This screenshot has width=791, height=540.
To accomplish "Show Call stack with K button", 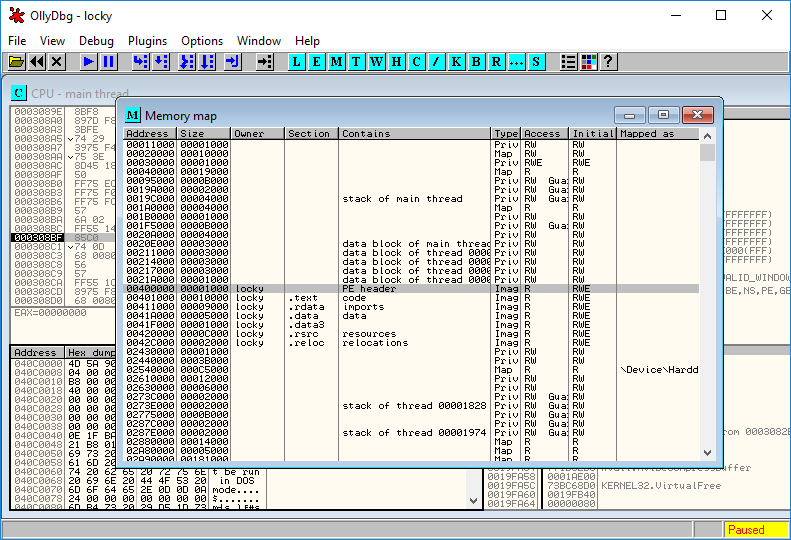I will pyautogui.click(x=456, y=62).
